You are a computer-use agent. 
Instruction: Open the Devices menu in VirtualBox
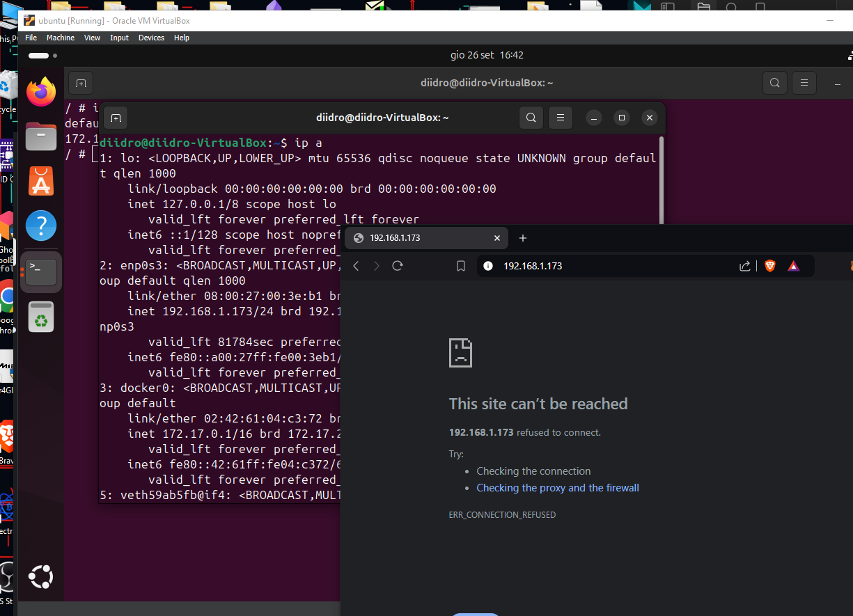(x=151, y=38)
